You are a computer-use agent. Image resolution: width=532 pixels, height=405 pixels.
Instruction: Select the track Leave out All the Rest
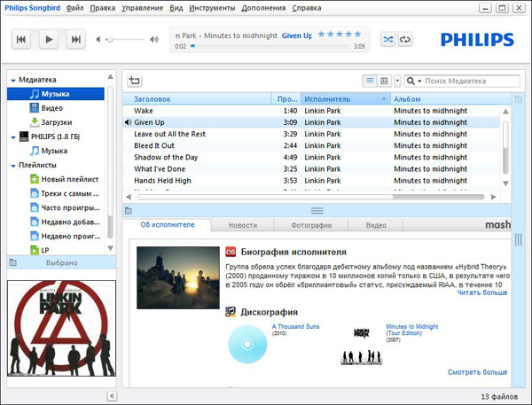[x=311, y=134]
